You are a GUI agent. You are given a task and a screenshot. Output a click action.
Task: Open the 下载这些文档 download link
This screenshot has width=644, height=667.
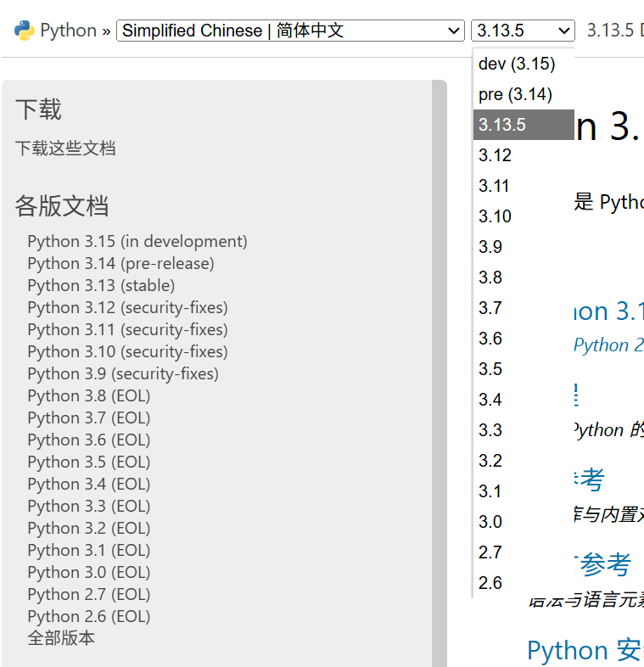click(x=65, y=149)
